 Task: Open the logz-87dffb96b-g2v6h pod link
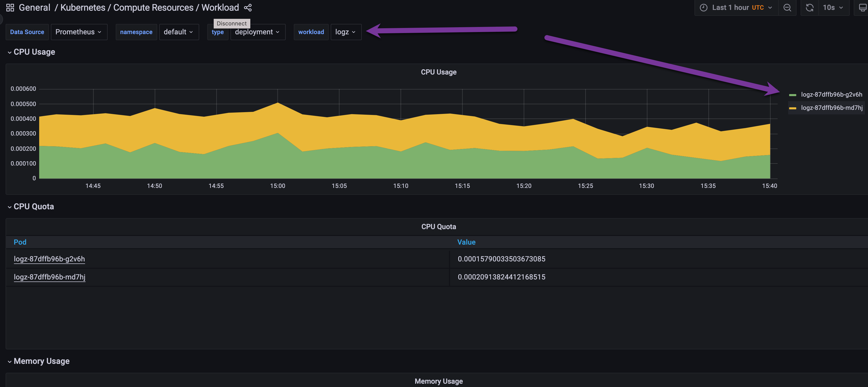[x=49, y=259]
